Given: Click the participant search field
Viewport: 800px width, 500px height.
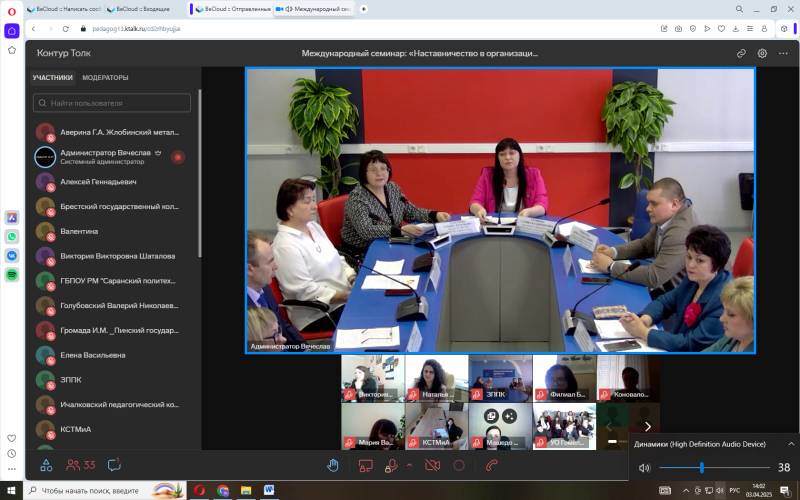Looking at the screenshot, I should click(x=112, y=103).
